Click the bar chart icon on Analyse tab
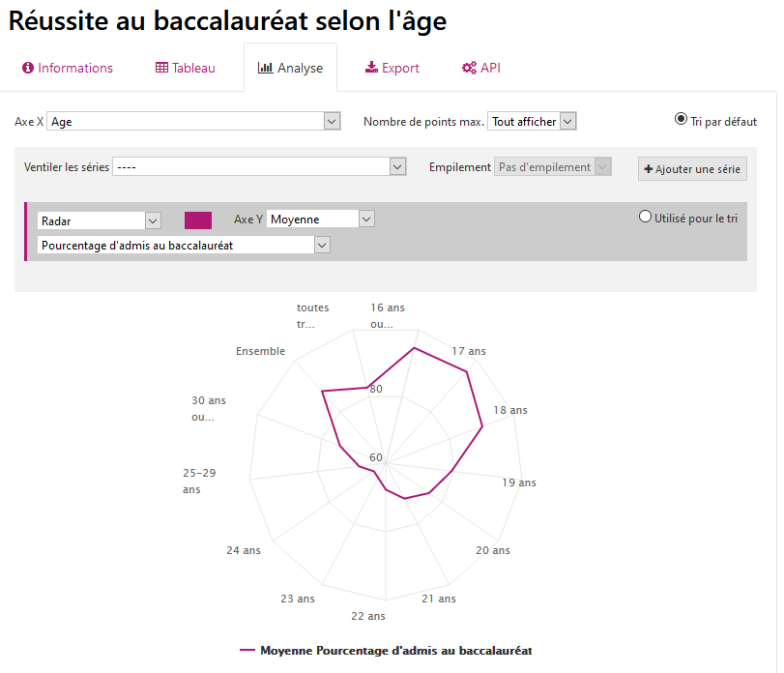The image size is (784, 673). coord(265,69)
